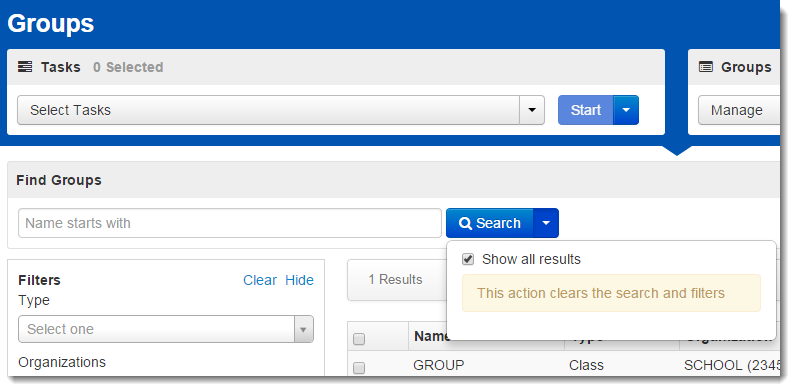795x391 pixels.
Task: Click the Class type cell
Action: [586, 365]
